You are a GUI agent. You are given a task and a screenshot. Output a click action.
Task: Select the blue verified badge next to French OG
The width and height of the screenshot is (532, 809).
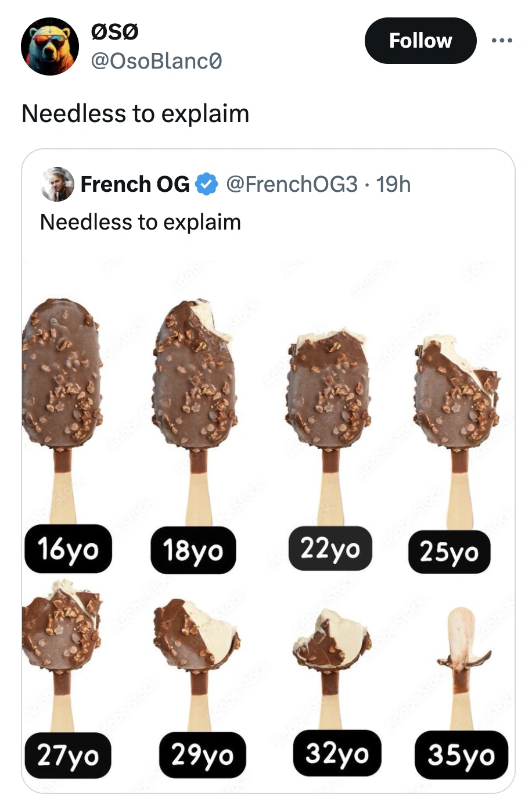tap(206, 184)
